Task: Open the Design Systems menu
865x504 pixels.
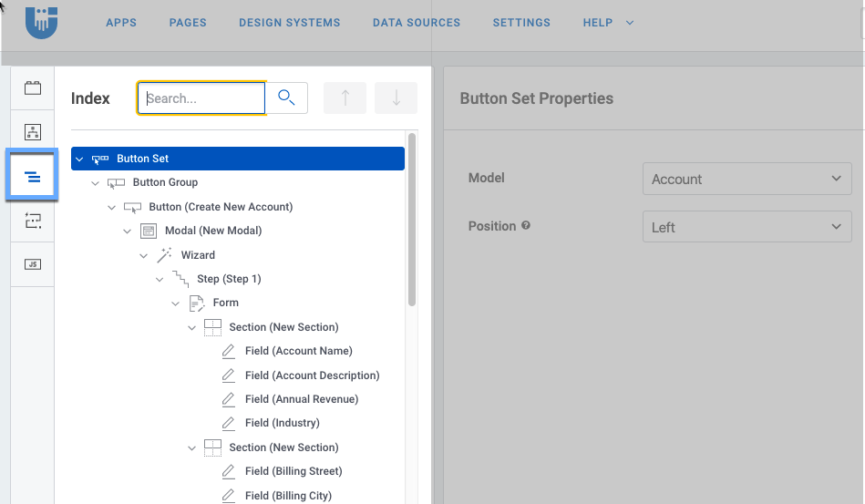Action: pyautogui.click(x=289, y=23)
